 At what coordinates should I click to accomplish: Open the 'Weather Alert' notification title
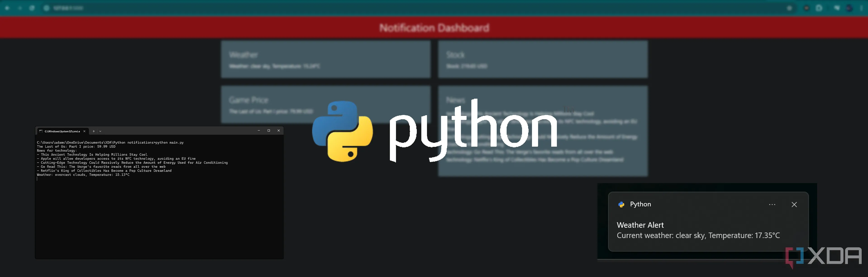[640, 225]
